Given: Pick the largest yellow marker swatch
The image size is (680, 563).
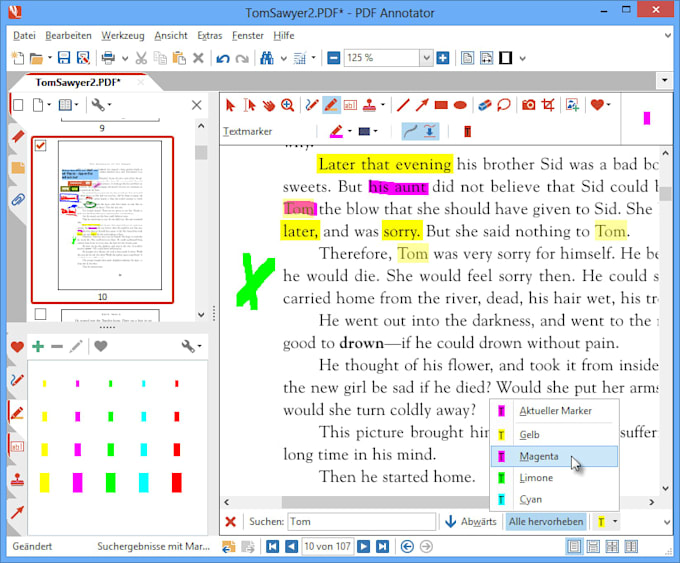Looking at the screenshot, I should click(45, 483).
